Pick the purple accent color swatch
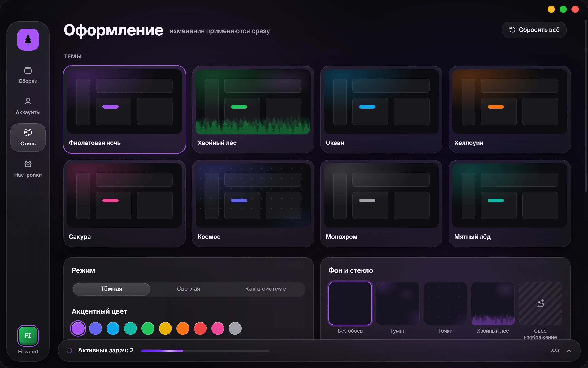This screenshot has width=588, height=368. pos(78,329)
